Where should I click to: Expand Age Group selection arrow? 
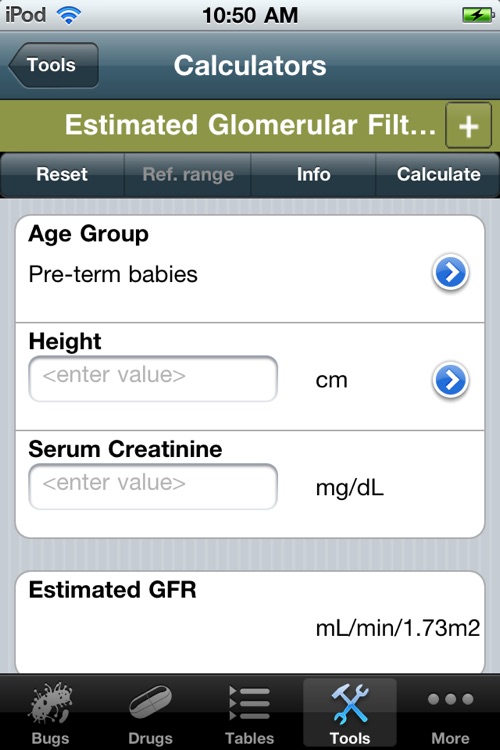450,272
